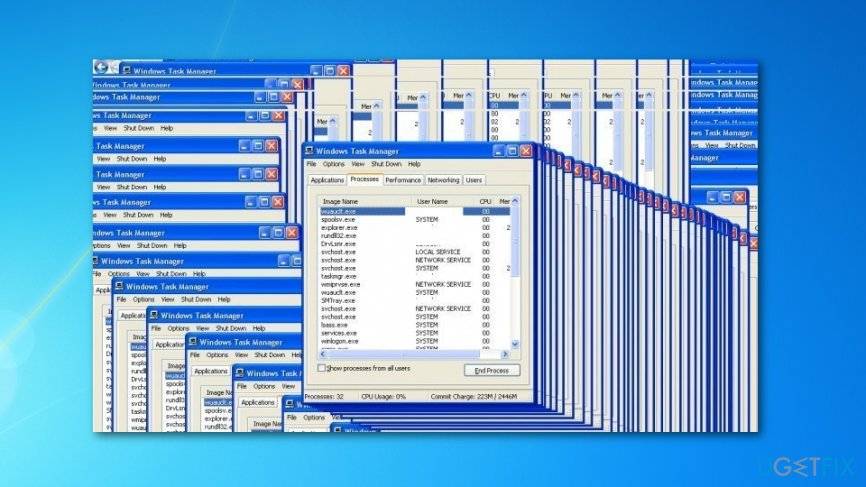The width and height of the screenshot is (866, 487).
Task: Minimize the front Task Manager window
Action: pos(499,151)
